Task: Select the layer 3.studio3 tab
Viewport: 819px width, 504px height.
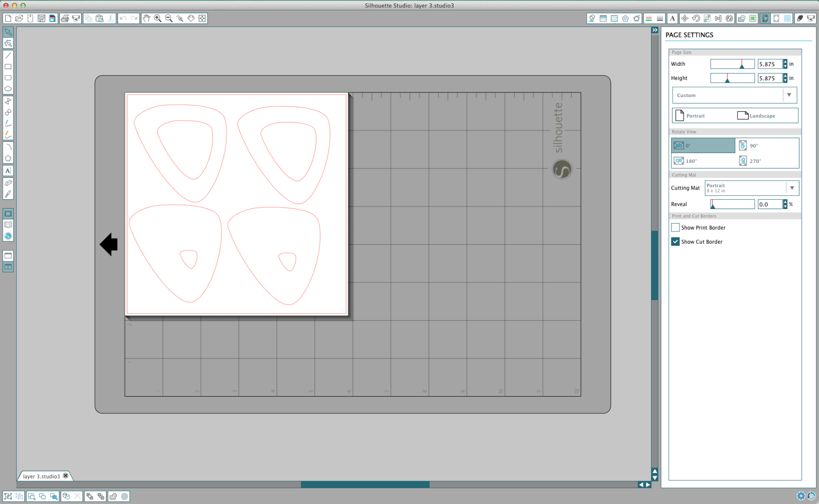Action: 41,476
